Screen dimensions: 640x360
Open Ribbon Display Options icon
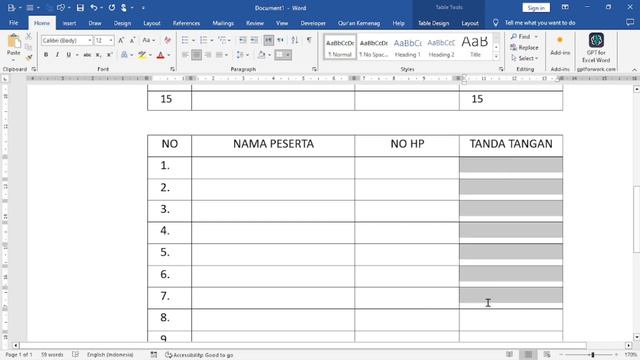tap(565, 7)
